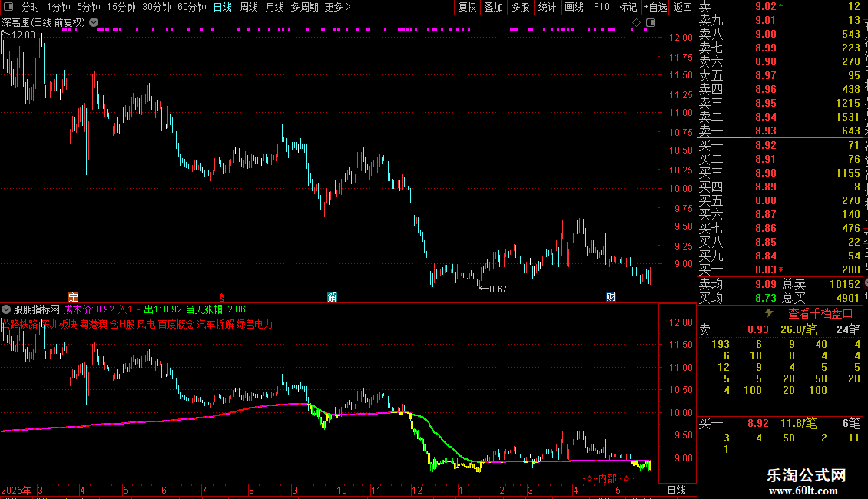This screenshot has width=868, height=499.
Task: Open F10 company information
Action: (x=601, y=7)
